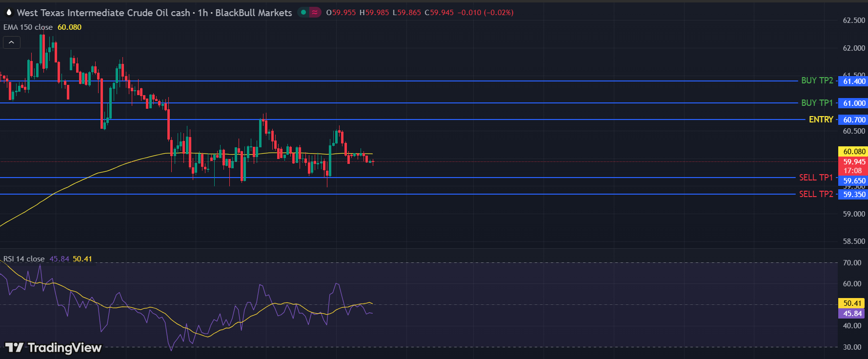Click the red 59.945 current price tag
This screenshot has width=868, height=359.
[854, 162]
